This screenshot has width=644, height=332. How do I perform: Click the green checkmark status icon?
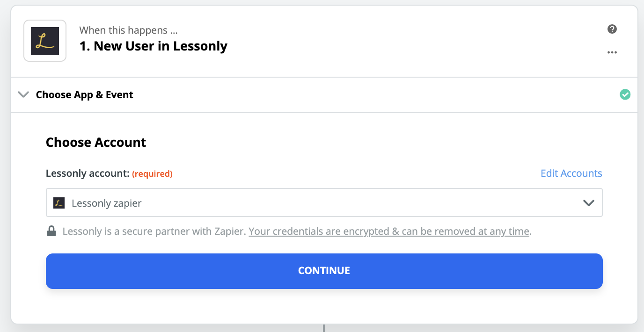tap(625, 94)
